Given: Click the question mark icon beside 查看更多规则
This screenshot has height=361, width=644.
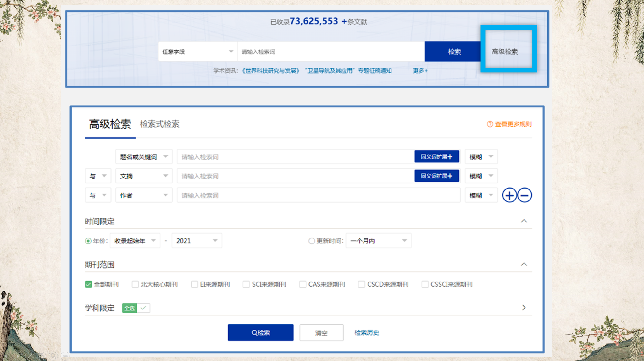Looking at the screenshot, I should pos(490,124).
